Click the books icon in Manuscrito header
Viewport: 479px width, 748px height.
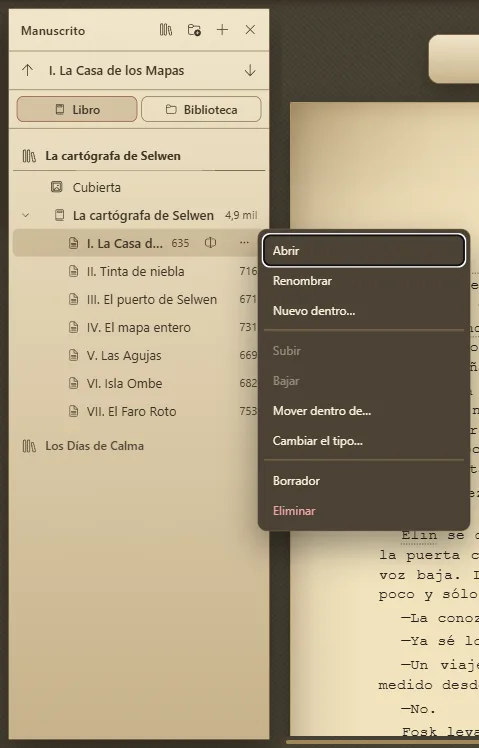pos(166,30)
